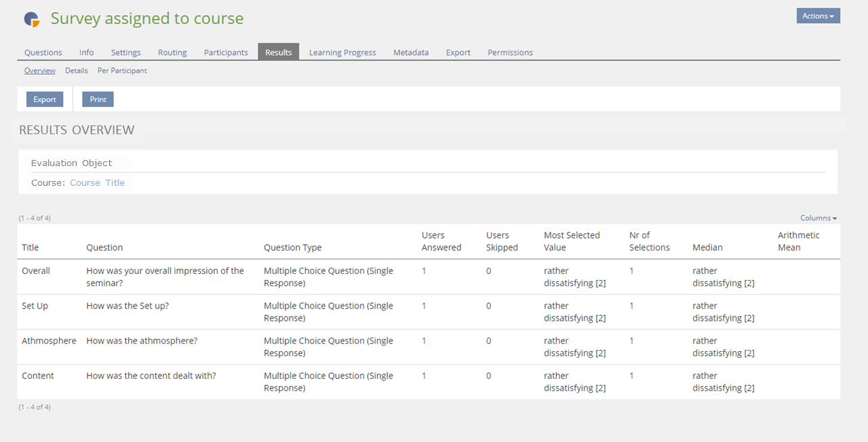
Task: Switch to the Questions tab
Action: [x=43, y=52]
